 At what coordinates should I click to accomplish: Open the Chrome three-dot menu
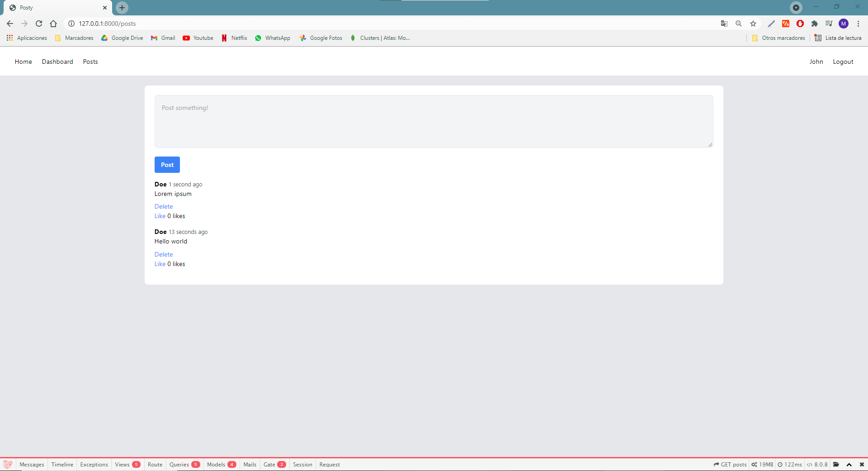pyautogui.click(x=858, y=24)
